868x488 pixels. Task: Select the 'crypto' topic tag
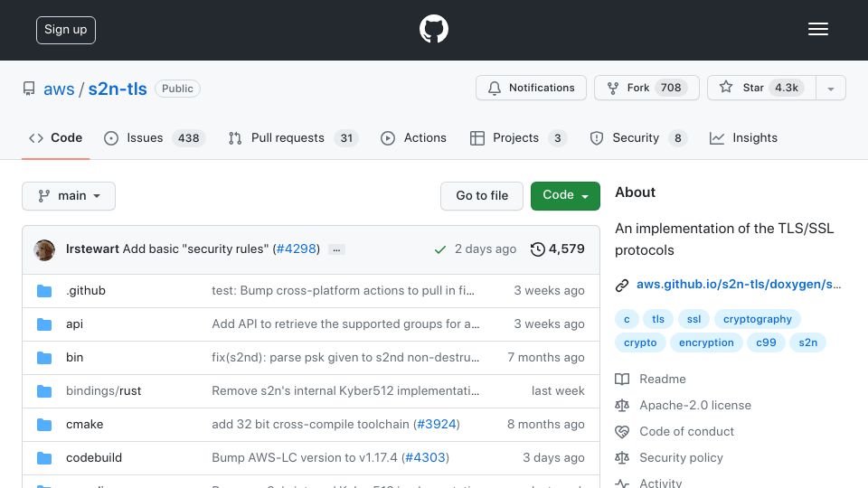coord(640,343)
